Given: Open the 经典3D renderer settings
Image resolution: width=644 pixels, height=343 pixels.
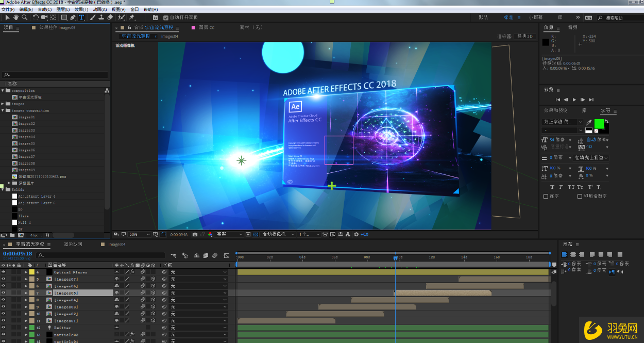Looking at the screenshot, I should 526,36.
